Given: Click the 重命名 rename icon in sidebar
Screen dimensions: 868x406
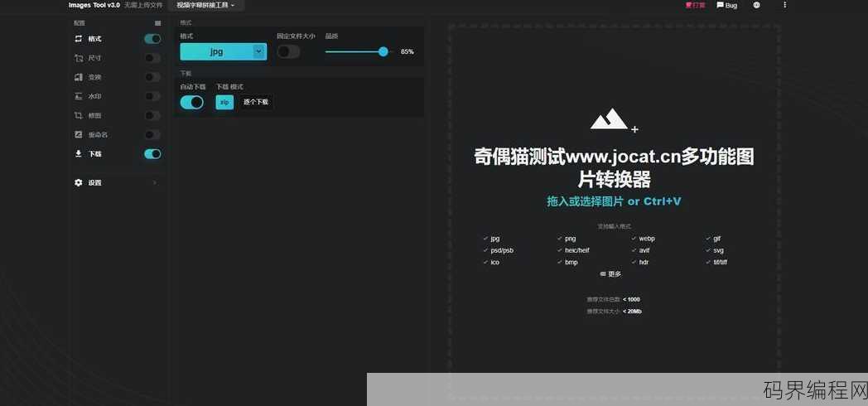Looking at the screenshot, I should tap(78, 134).
